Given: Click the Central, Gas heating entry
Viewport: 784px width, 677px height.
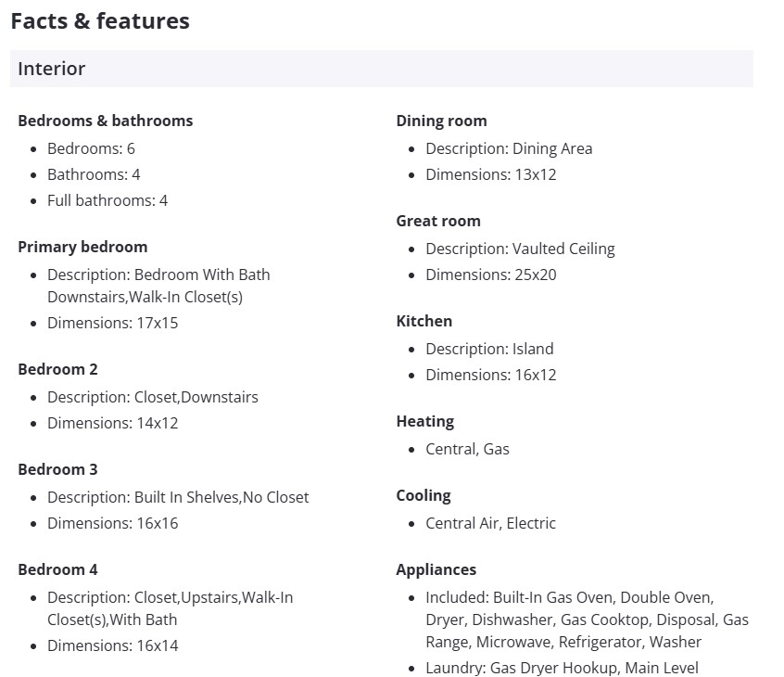Looking at the screenshot, I should click(467, 449).
